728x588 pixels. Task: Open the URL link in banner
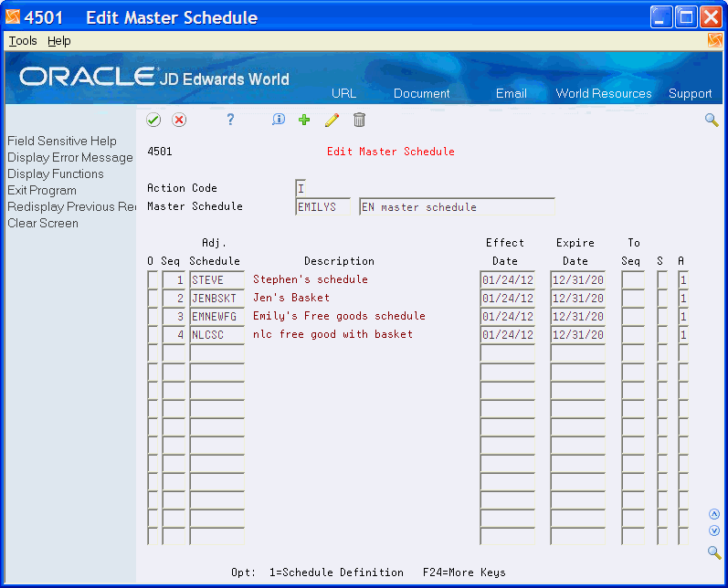pos(343,93)
